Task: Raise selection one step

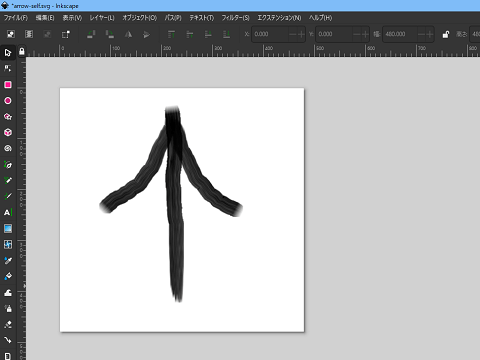Action: click(190, 34)
